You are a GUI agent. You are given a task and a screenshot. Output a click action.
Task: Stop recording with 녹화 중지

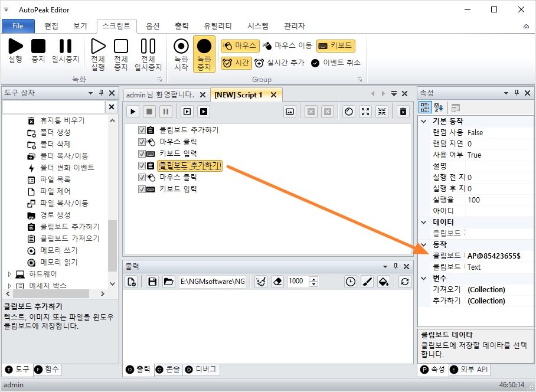[x=204, y=54]
